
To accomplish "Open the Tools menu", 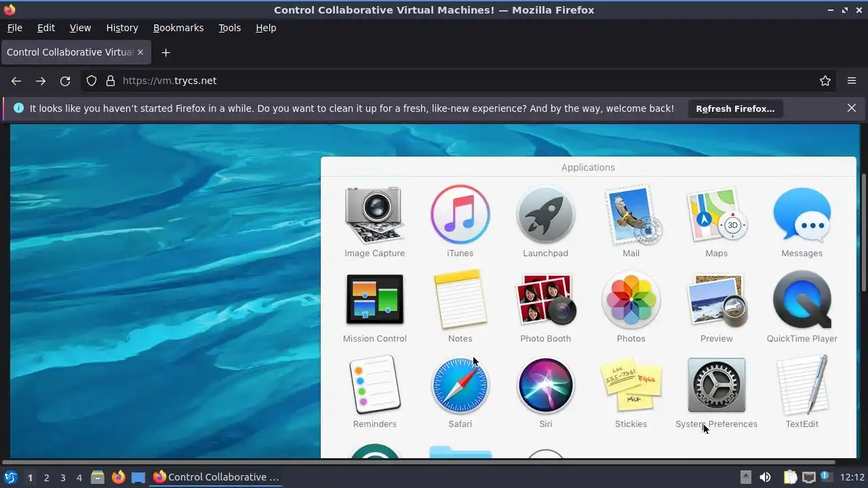I will pyautogui.click(x=229, y=28).
